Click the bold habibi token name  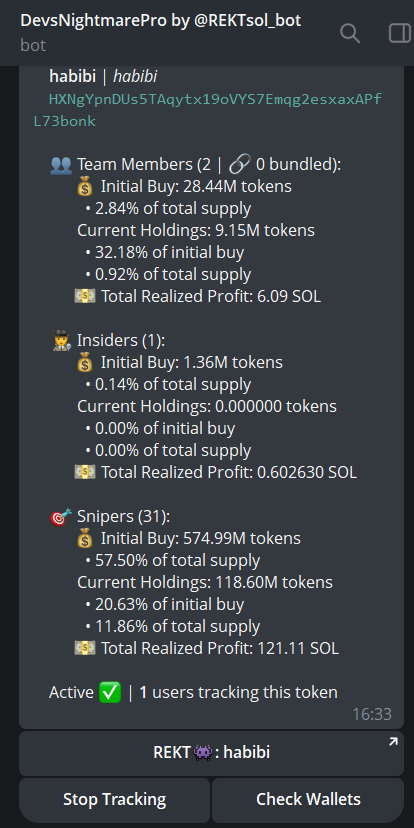tap(72, 77)
